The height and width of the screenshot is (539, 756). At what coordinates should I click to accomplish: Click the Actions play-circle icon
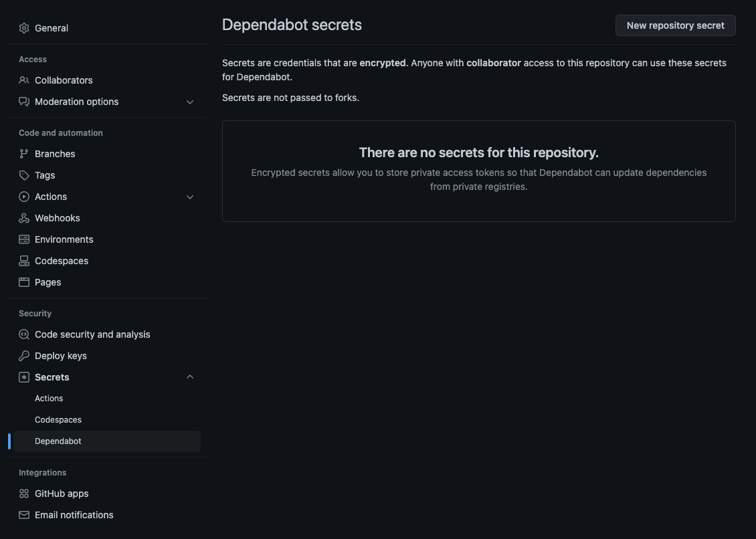click(x=24, y=197)
